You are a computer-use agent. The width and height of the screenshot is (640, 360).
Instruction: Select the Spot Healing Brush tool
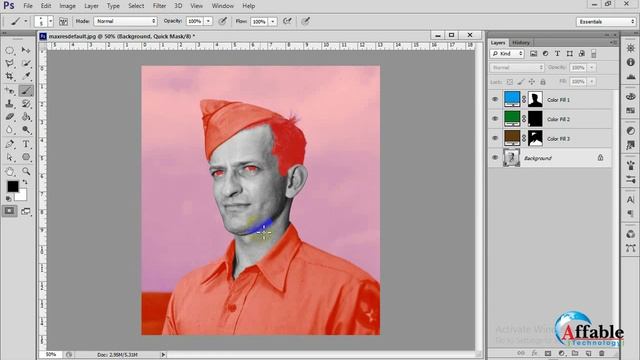tap(10, 90)
